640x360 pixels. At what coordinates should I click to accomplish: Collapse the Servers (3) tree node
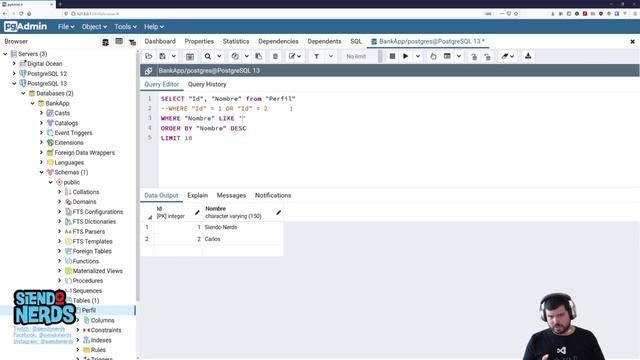tap(5, 54)
